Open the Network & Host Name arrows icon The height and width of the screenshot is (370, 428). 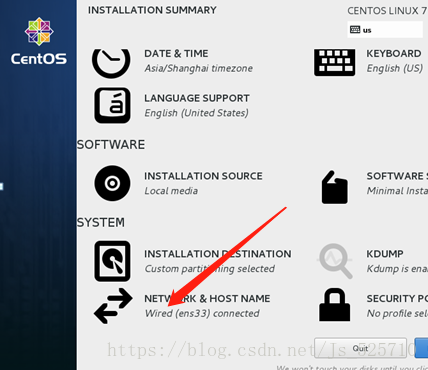coord(113,306)
